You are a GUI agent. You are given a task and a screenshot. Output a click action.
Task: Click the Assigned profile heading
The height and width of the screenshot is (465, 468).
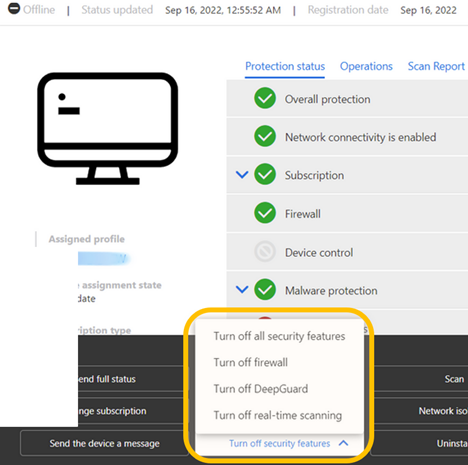[87, 239]
